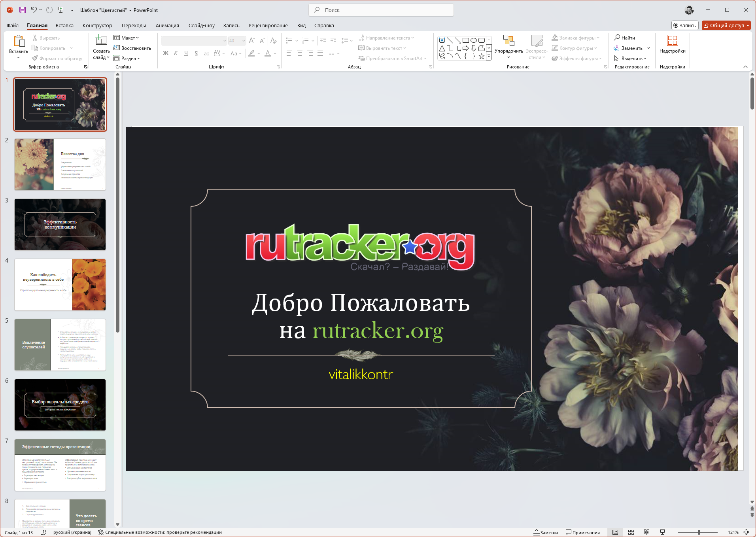Open Change Case (Аа) dropdown
The height and width of the screenshot is (537, 756).
point(236,53)
